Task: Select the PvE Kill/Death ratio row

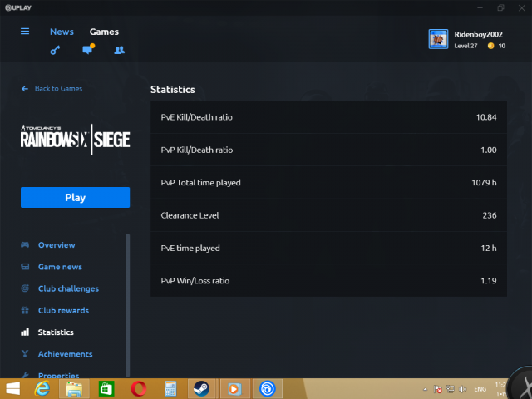Action: point(329,117)
